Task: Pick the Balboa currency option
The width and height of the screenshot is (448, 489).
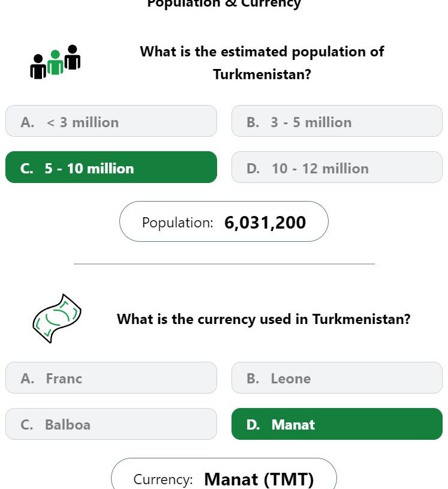Action: coord(111,424)
